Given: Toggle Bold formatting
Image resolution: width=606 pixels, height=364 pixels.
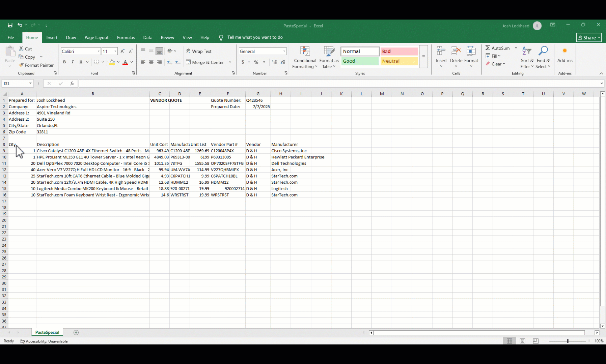Looking at the screenshot, I should click(64, 62).
